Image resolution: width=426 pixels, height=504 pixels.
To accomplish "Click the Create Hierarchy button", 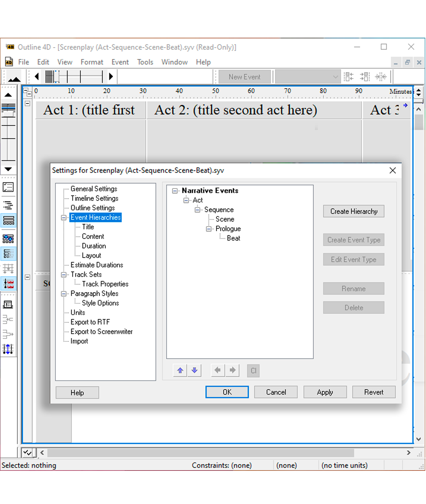I will pyautogui.click(x=353, y=212).
